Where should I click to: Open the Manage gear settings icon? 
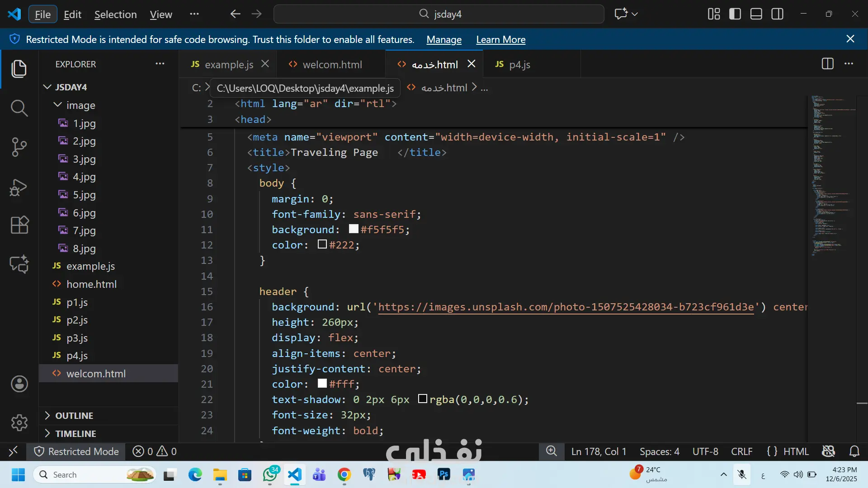[19, 423]
